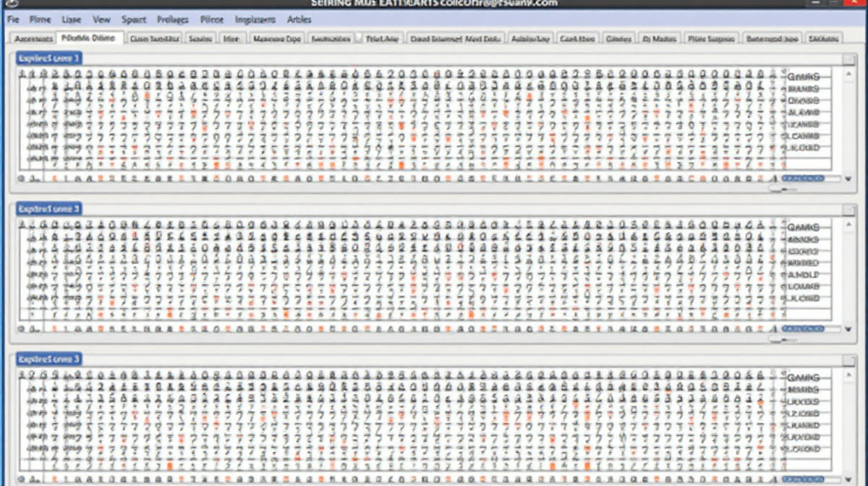Open the Implparars menu
Screen dimensions: 868x486
[x=255, y=20]
